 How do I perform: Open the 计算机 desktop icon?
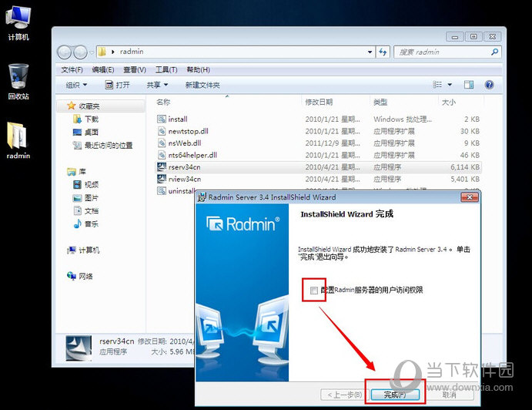pyautogui.click(x=18, y=22)
